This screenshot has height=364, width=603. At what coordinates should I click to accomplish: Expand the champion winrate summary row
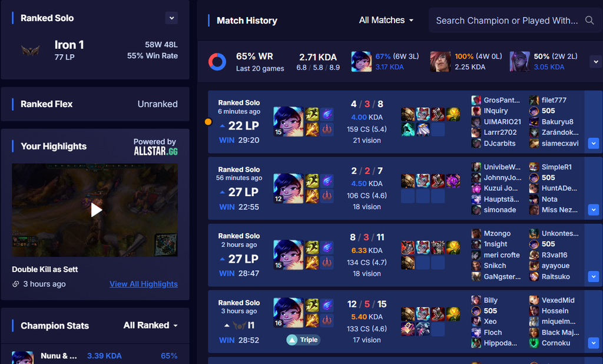(x=596, y=62)
